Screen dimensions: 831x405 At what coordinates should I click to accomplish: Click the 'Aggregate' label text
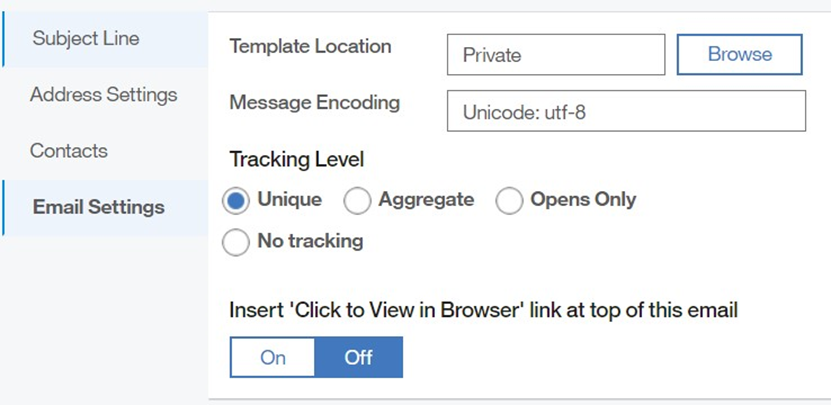click(x=426, y=199)
